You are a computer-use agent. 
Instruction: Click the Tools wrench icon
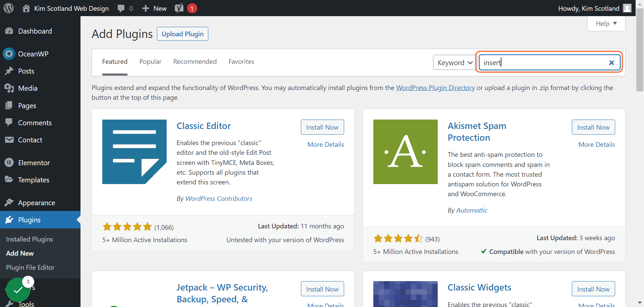click(x=9, y=304)
